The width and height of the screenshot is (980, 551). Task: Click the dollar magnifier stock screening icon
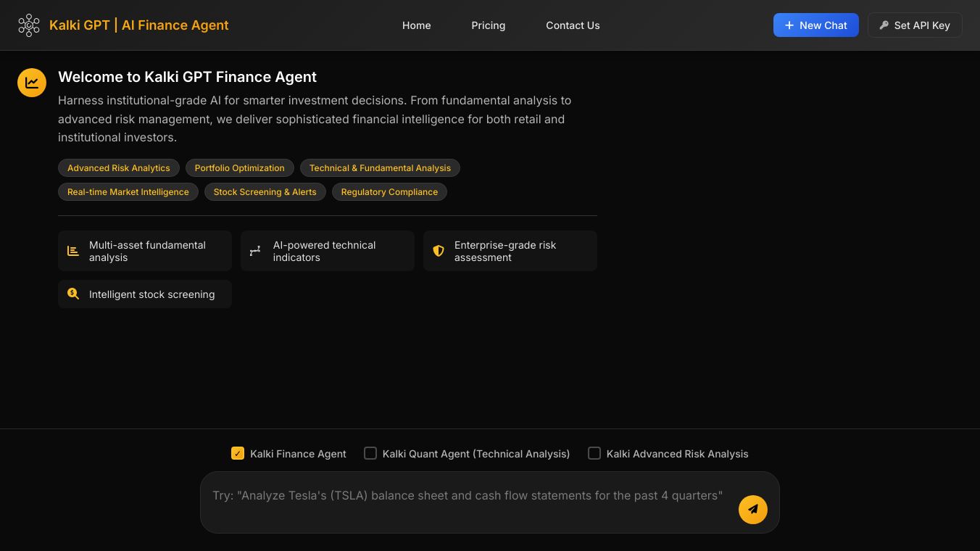(73, 294)
